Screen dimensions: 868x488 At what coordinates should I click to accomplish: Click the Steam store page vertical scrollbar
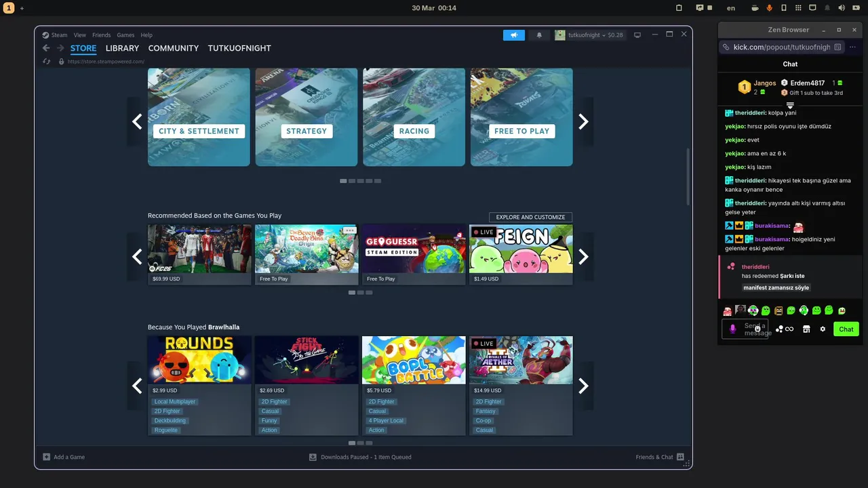click(688, 176)
